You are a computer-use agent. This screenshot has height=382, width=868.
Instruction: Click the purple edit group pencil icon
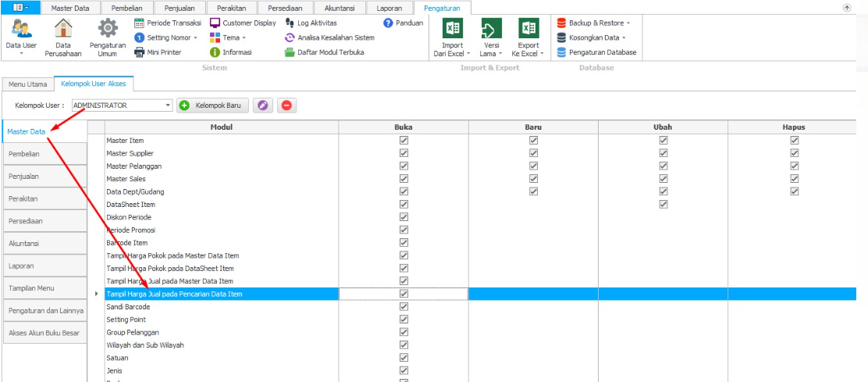264,105
